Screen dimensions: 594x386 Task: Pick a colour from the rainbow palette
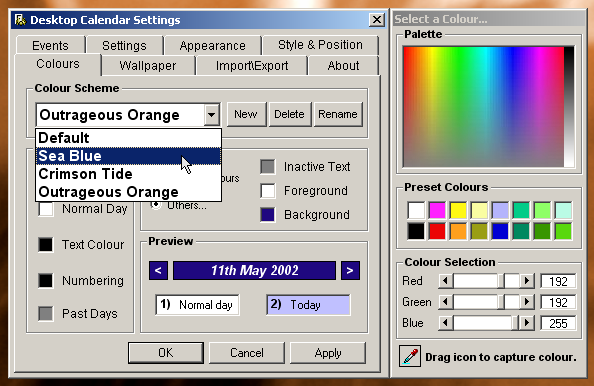483,106
